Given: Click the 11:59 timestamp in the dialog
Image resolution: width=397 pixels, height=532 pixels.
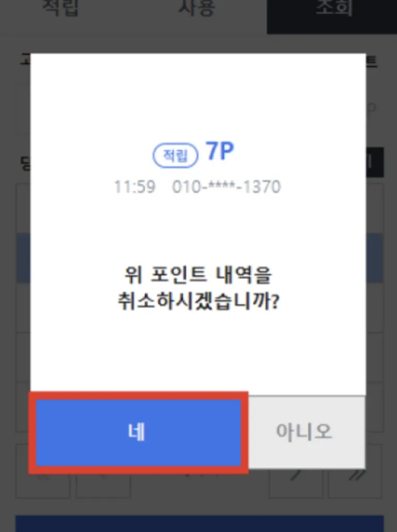Looking at the screenshot, I should tap(134, 187).
